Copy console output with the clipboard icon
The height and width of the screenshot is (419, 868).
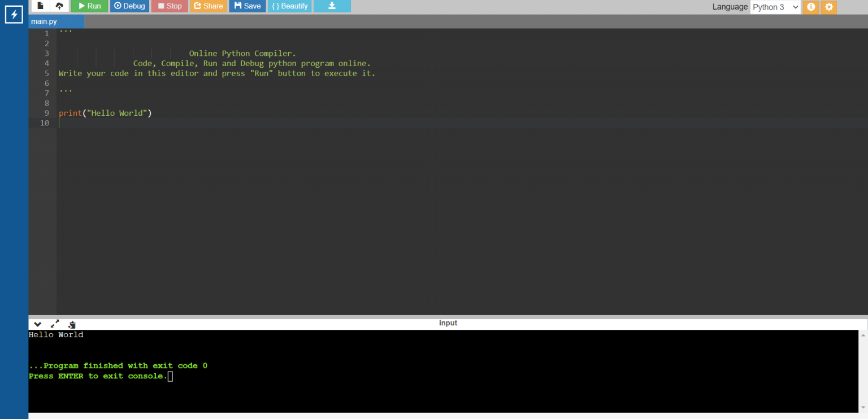[x=72, y=324]
